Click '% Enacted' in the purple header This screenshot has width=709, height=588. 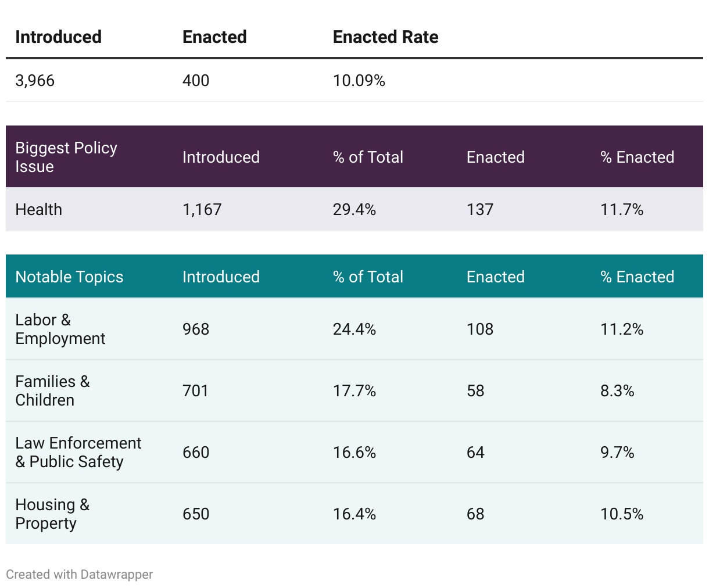click(637, 157)
